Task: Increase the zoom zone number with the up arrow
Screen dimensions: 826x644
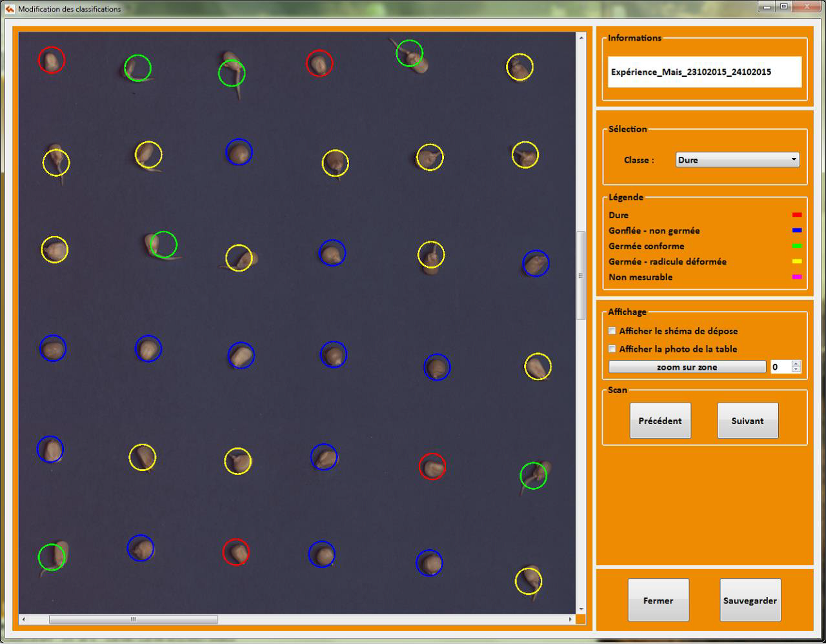Action: point(796,364)
